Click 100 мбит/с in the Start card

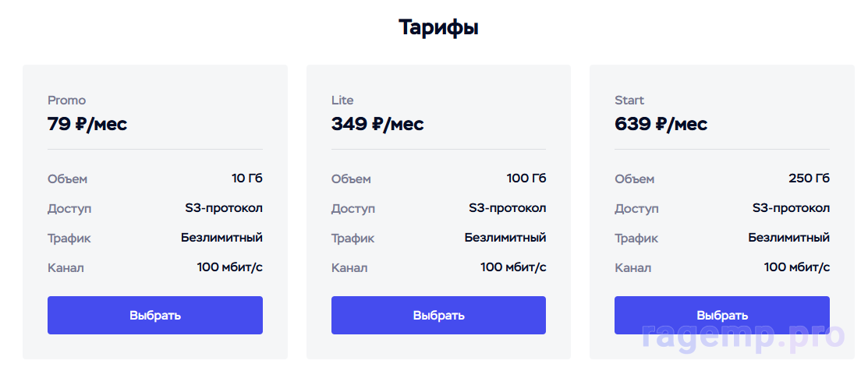pyautogui.click(x=796, y=267)
